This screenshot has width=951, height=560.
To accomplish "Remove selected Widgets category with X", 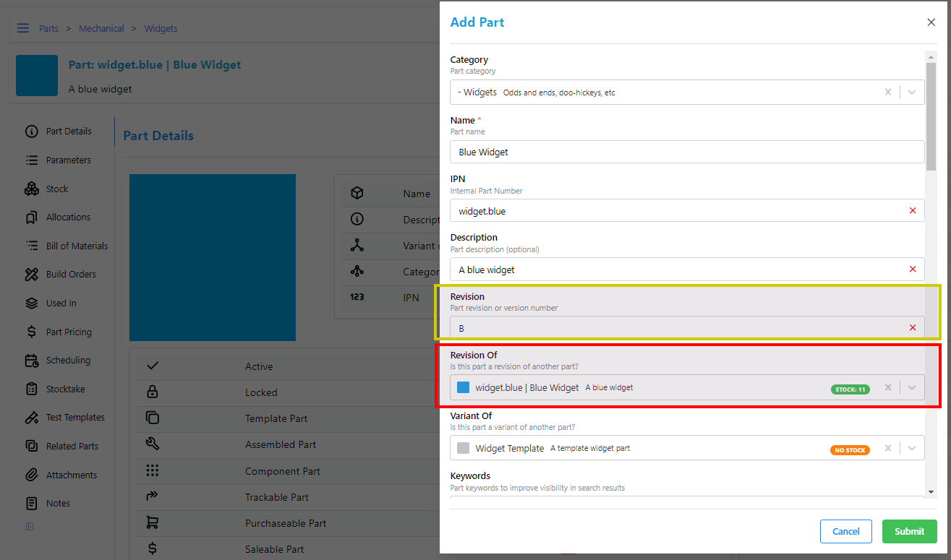I will click(887, 92).
